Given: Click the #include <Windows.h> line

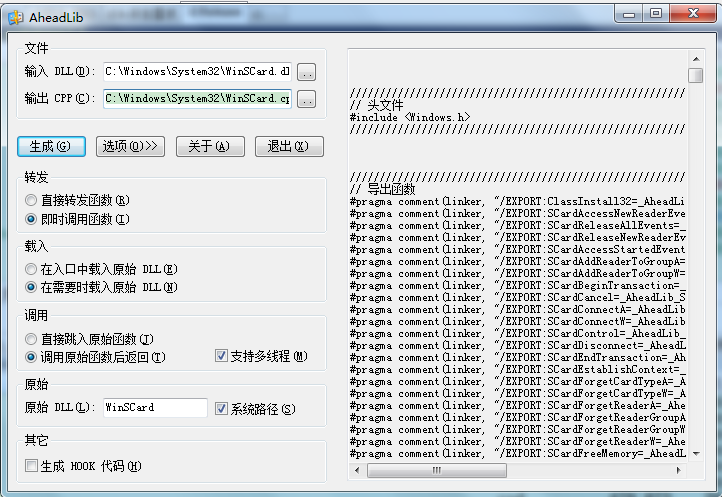Looking at the screenshot, I should tap(410, 117).
